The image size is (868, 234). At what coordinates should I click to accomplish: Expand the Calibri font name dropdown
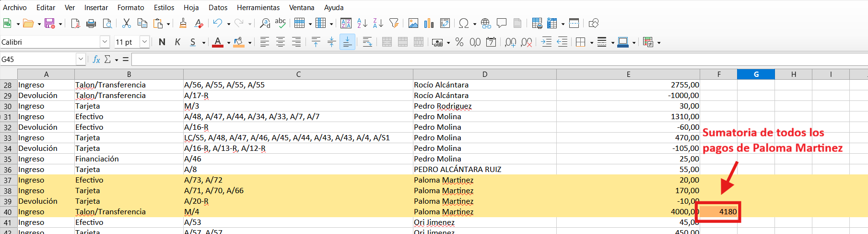105,42
